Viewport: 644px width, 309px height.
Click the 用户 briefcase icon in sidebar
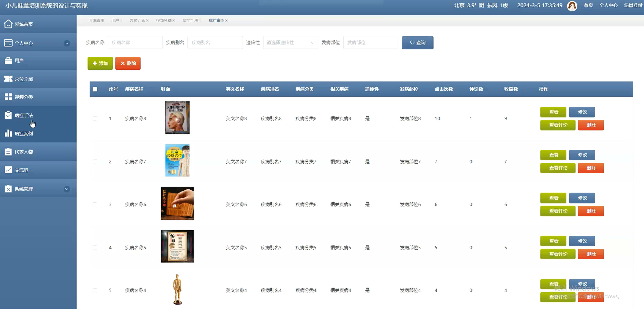pyautogui.click(x=8, y=61)
